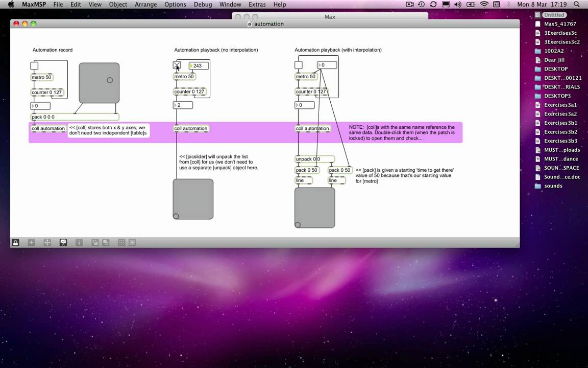
Task: Open the Debug menu
Action: pos(203,5)
